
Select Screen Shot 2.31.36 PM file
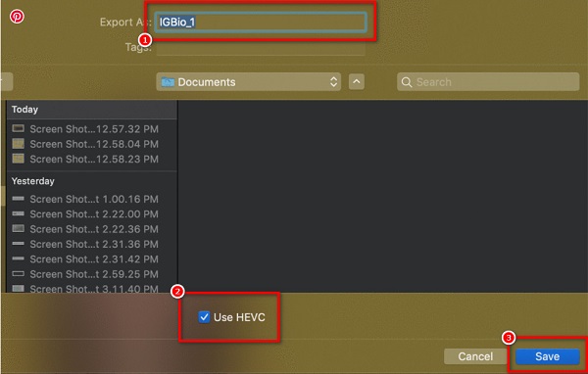[x=92, y=244]
